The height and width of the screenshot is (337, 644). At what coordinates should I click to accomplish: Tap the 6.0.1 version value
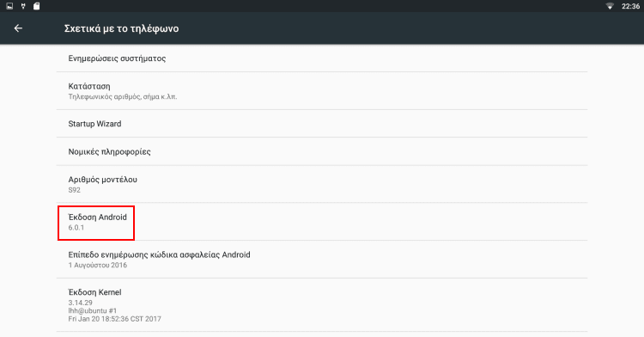pos(76,228)
